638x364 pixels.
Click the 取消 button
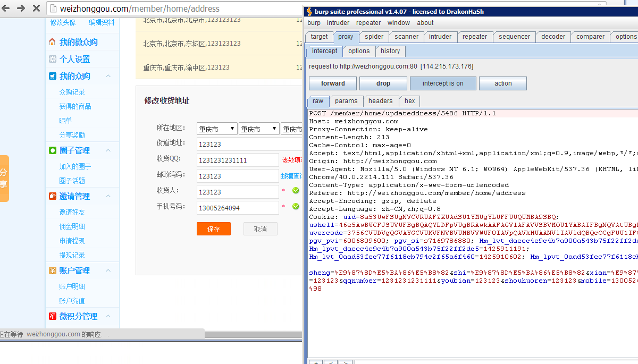tap(261, 229)
